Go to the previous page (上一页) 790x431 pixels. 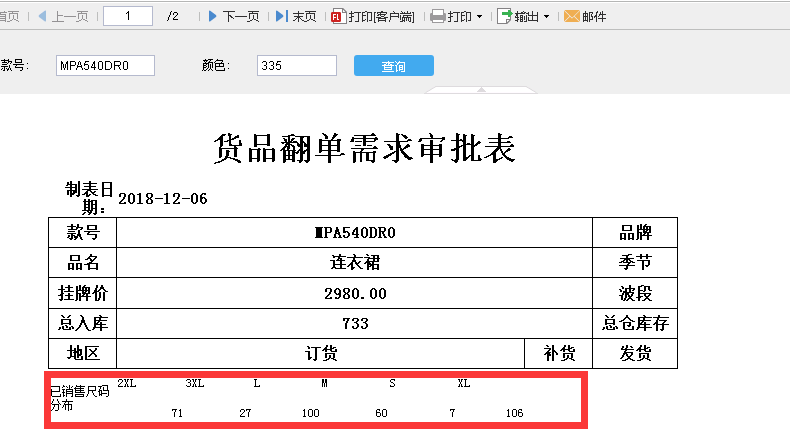pos(62,16)
